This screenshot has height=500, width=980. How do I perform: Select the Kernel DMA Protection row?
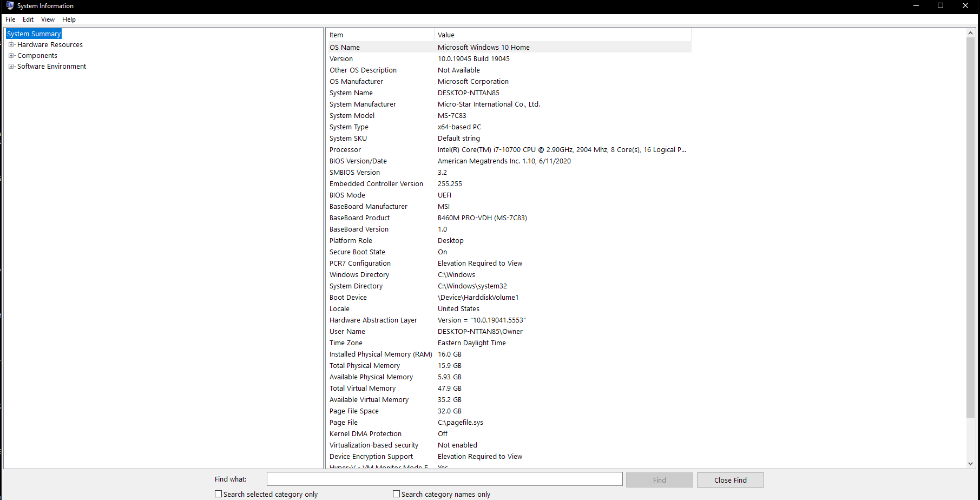(510, 433)
